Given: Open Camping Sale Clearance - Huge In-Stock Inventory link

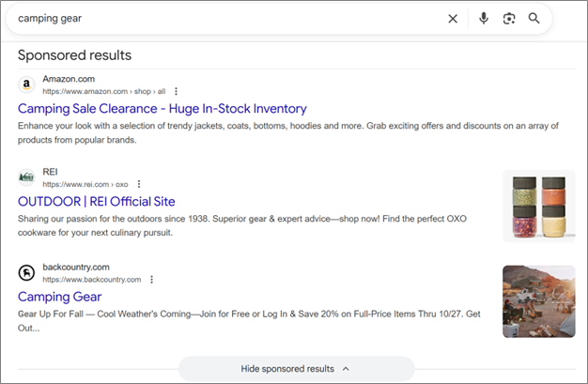Looking at the screenshot, I should pyautogui.click(x=162, y=108).
